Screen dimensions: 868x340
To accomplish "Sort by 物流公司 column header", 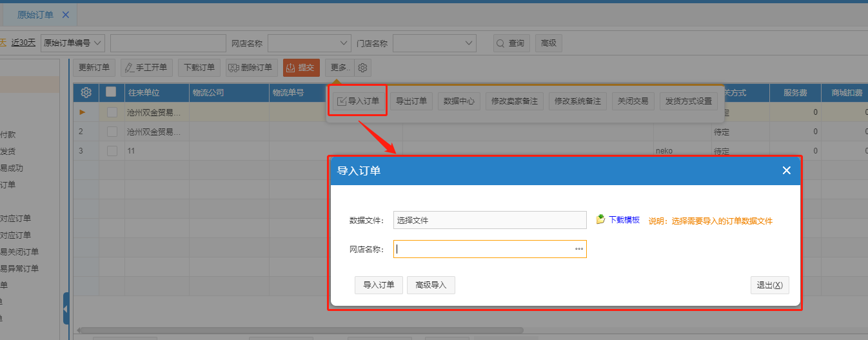I will (229, 93).
